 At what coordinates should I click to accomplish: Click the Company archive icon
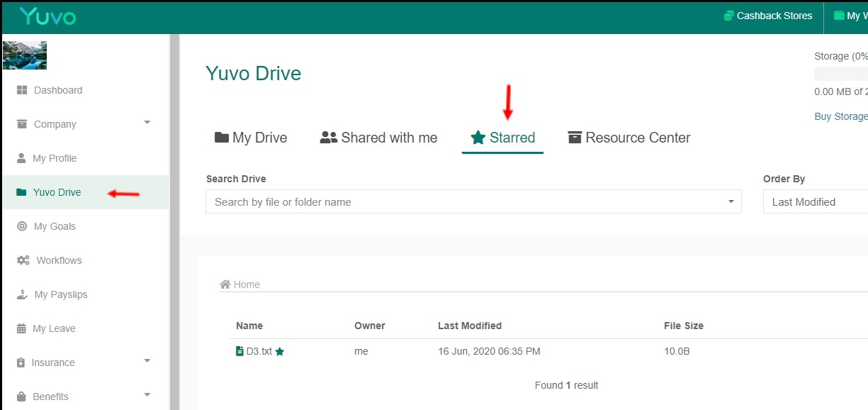22,124
